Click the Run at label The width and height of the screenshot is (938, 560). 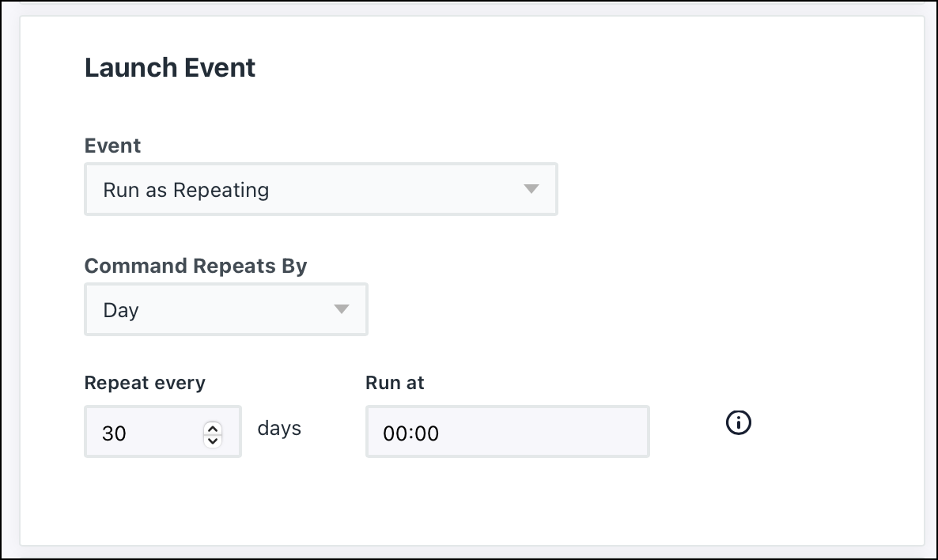(395, 383)
